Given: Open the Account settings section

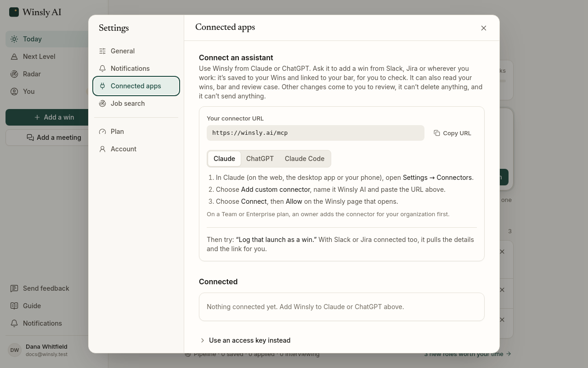Looking at the screenshot, I should [x=136, y=149].
